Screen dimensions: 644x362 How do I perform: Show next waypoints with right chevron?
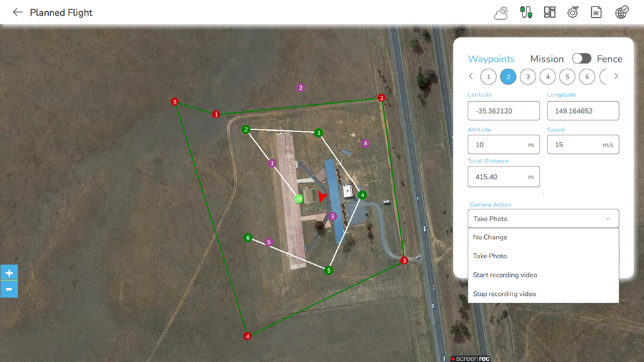coord(616,77)
